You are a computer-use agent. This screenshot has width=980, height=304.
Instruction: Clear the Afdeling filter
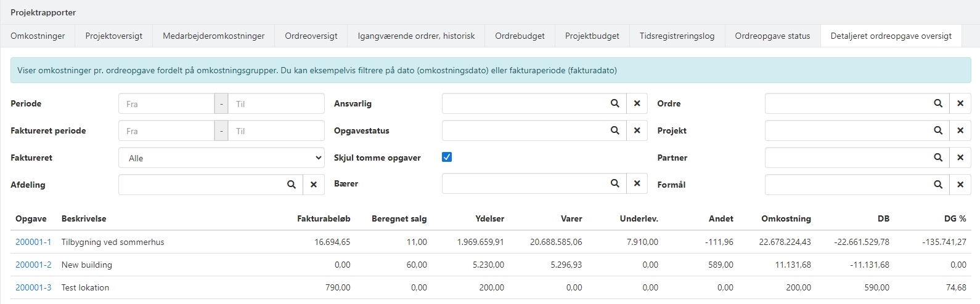tap(313, 185)
